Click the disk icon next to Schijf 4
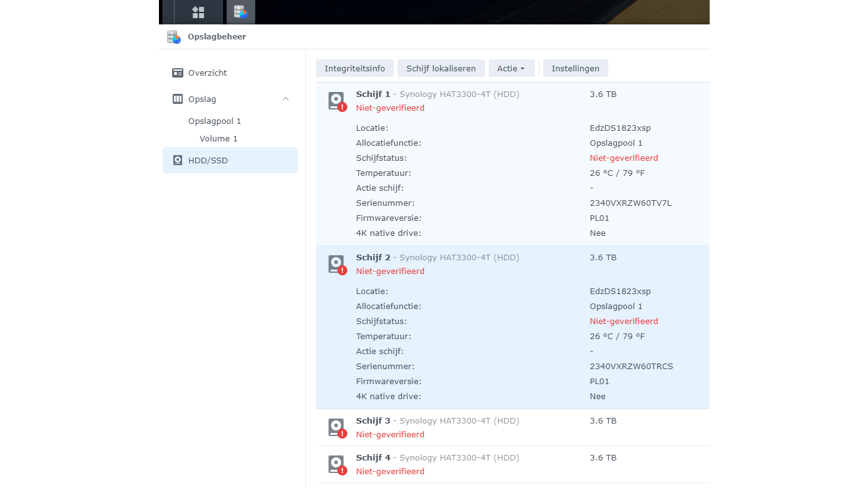Image resolution: width=868 pixels, height=488 pixels. coord(336,464)
